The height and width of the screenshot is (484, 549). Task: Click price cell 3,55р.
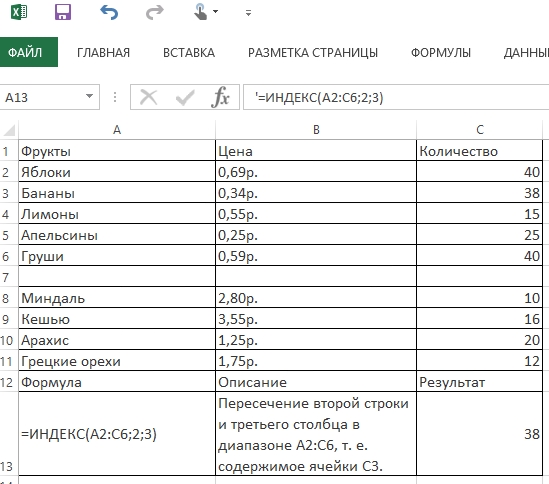click(316, 319)
